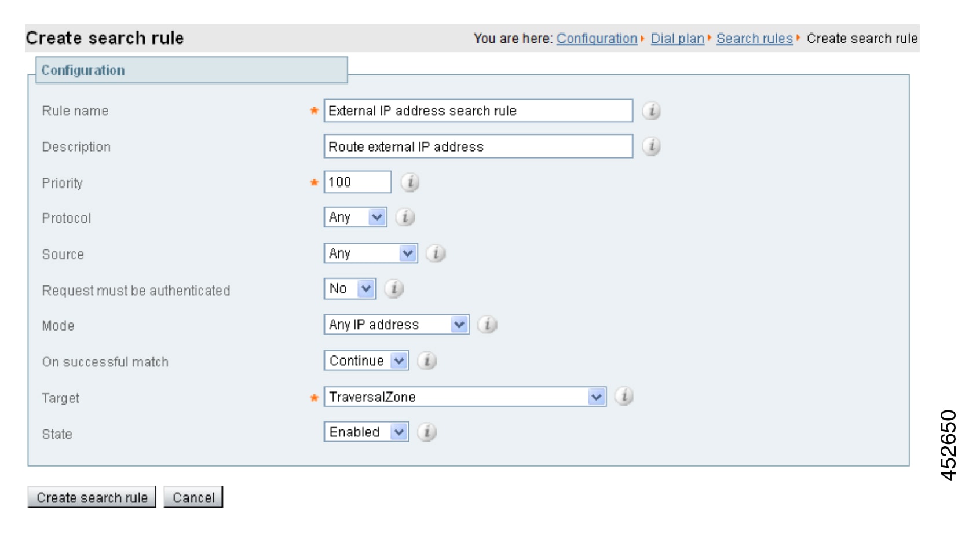Open the Mode dropdown showing Any IP address
Screen dimensions: 980x536
[x=396, y=325]
